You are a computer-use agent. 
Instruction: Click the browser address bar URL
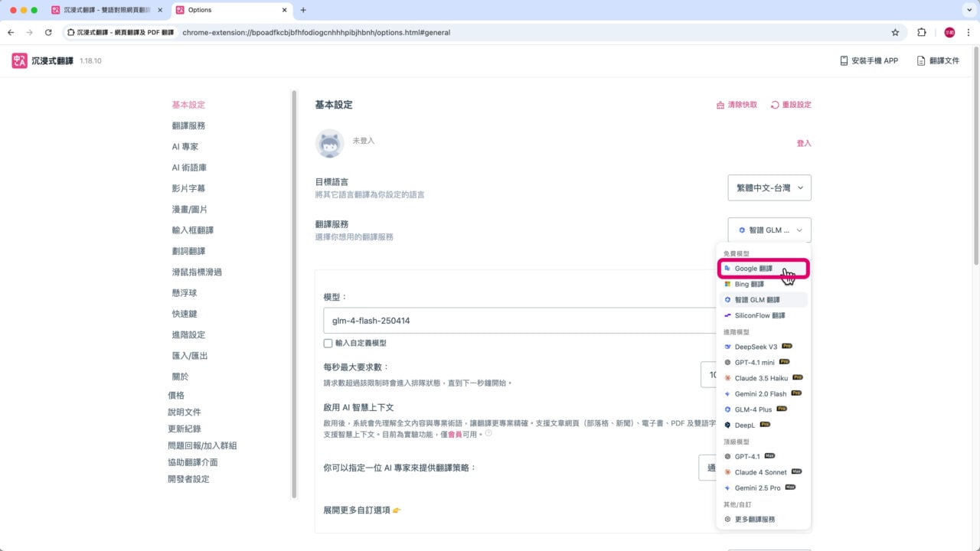(316, 33)
